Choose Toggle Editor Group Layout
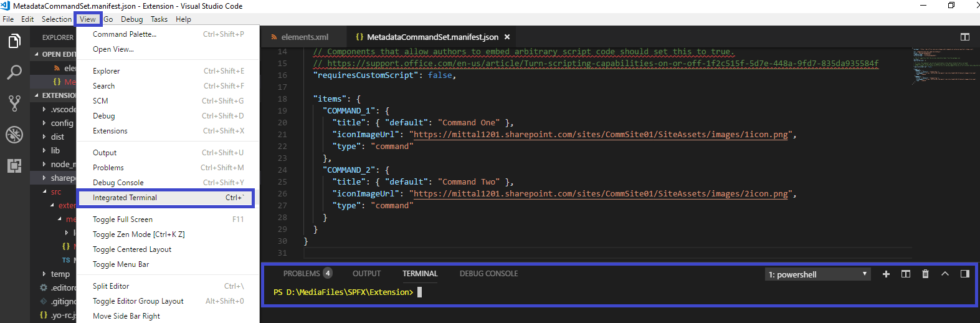The height and width of the screenshot is (323, 980). click(x=168, y=301)
